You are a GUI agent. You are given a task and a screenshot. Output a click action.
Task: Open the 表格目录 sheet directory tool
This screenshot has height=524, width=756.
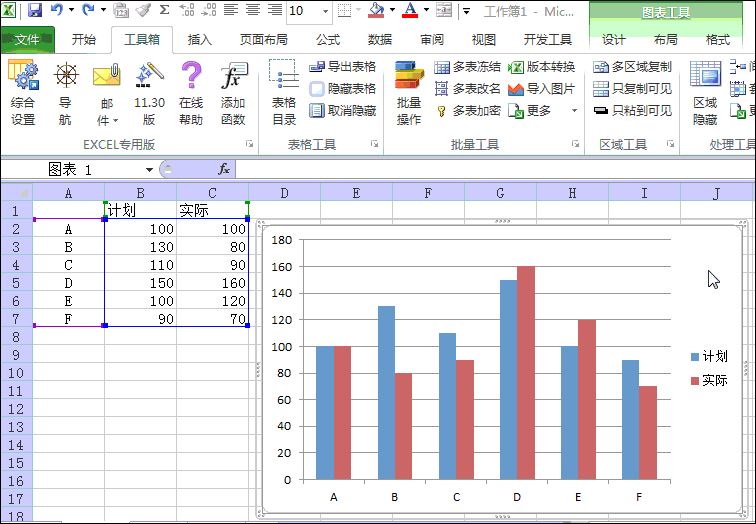point(284,92)
